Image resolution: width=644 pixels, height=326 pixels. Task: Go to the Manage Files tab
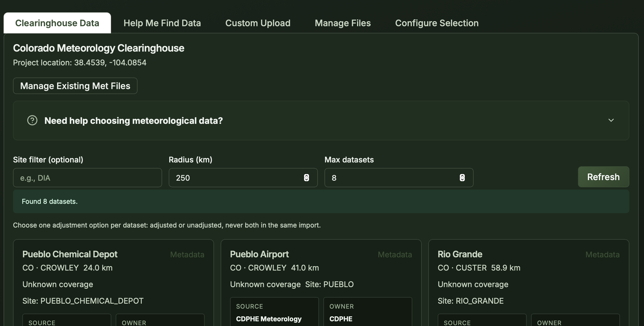pyautogui.click(x=342, y=23)
